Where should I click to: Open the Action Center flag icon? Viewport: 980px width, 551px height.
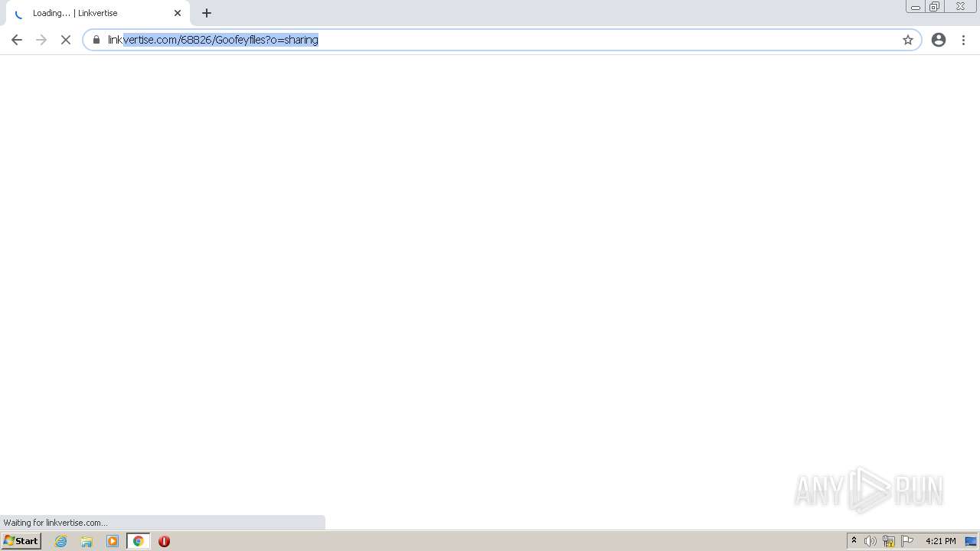pyautogui.click(x=907, y=541)
